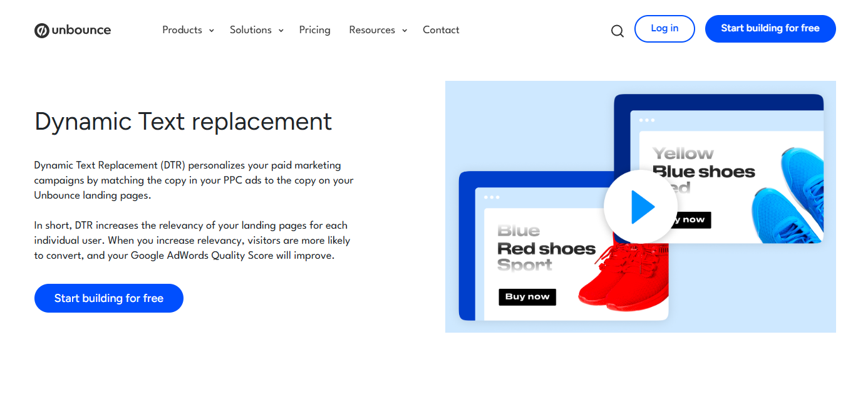Click Buy now under Red shoes
The width and height of the screenshot is (868, 416).
[527, 297]
